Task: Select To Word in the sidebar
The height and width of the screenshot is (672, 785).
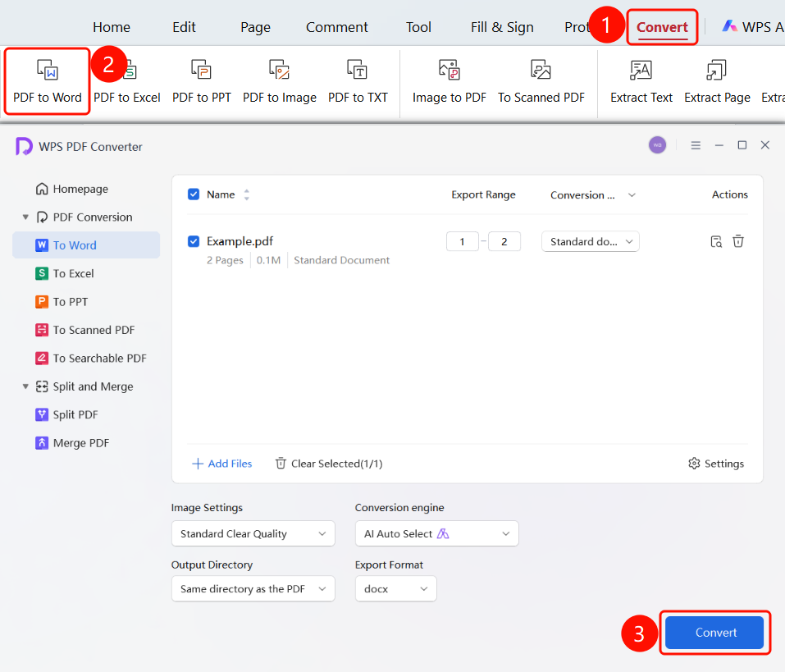Action: click(86, 245)
